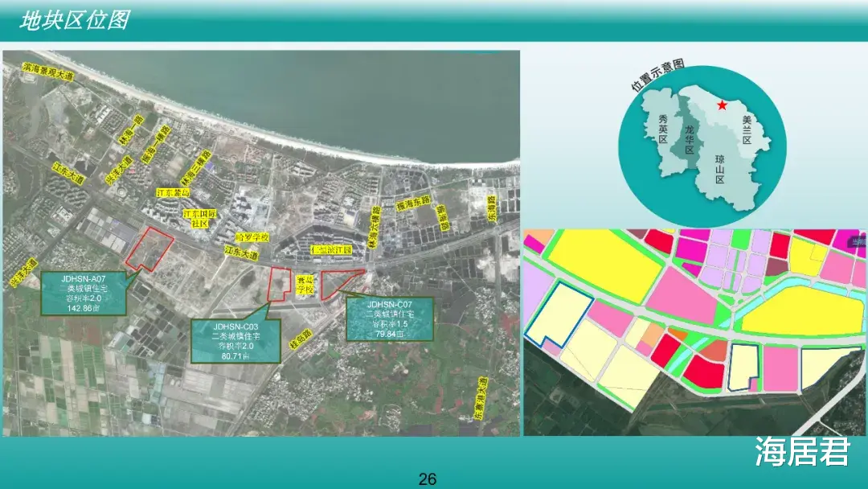Click the 林海六横路 road label
The width and height of the screenshot is (868, 489).
[375, 227]
